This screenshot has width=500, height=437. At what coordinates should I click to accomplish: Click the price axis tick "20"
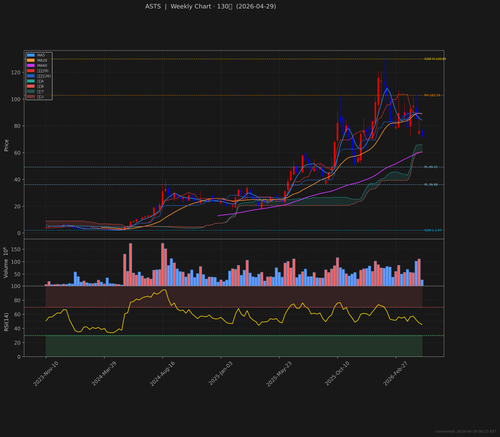17,207
